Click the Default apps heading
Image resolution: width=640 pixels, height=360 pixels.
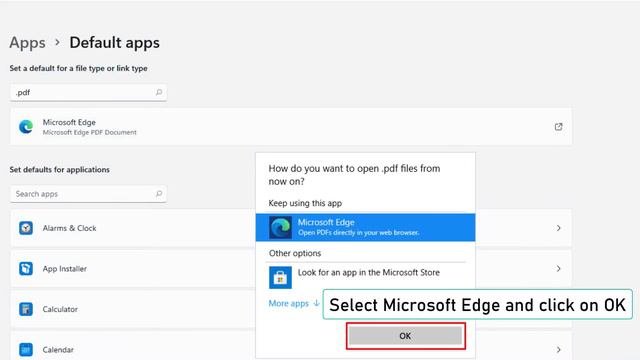[x=115, y=42]
